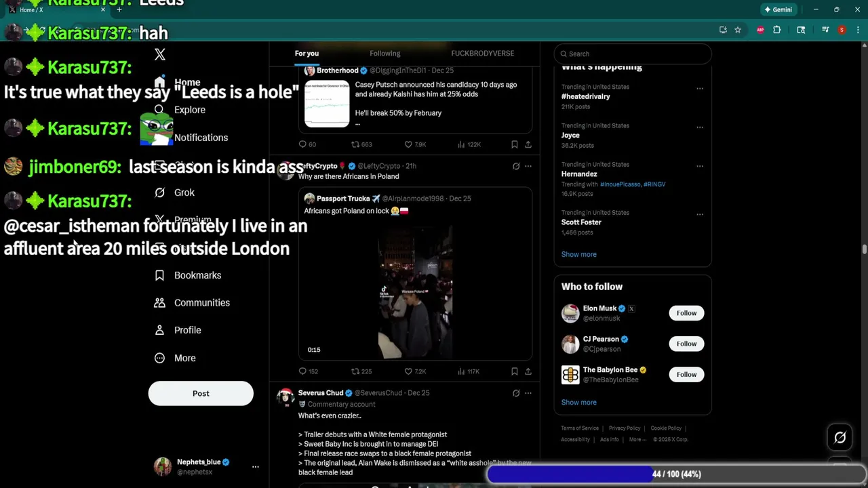Open more options for Joyce trend
The image size is (868, 488).
click(x=700, y=127)
